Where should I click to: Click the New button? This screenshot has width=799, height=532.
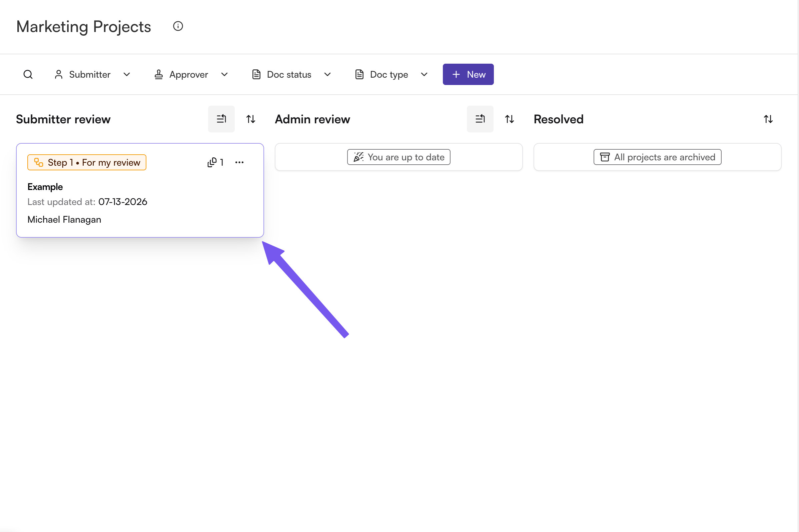[468, 74]
